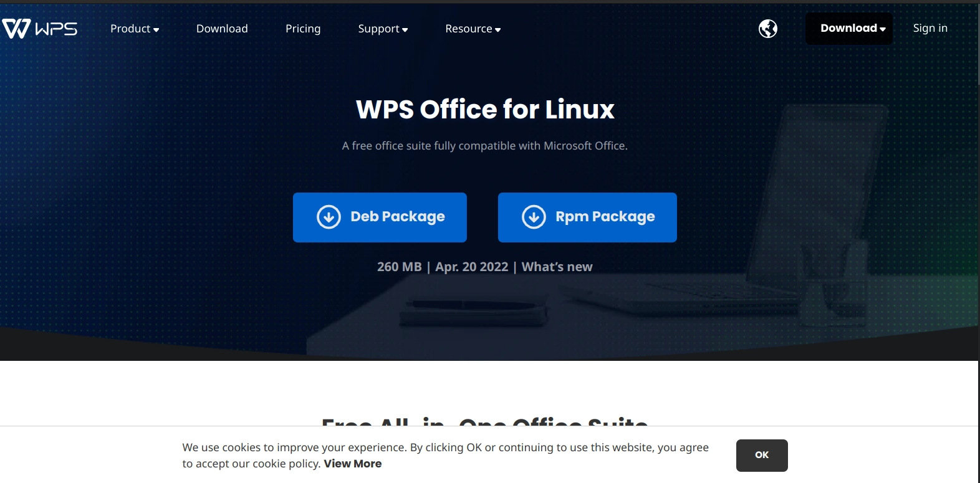Image resolution: width=980 pixels, height=483 pixels.
Task: Open the Pricing menu item
Action: 303,29
